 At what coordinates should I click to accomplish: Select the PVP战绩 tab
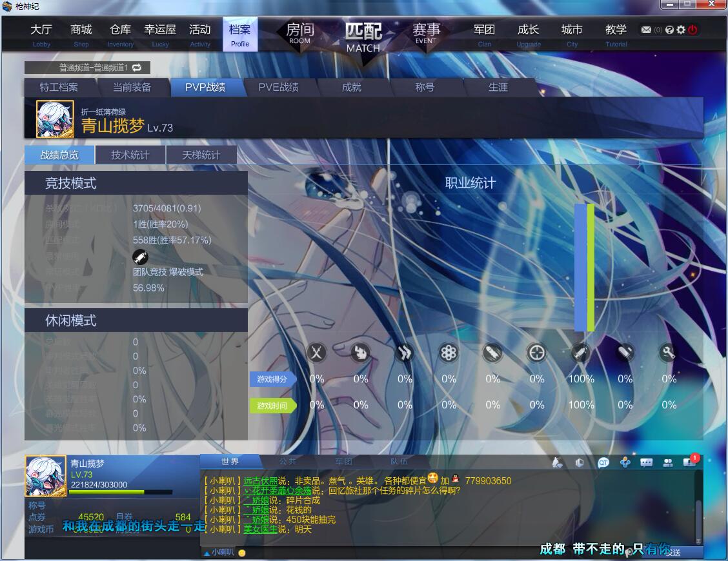coord(206,87)
